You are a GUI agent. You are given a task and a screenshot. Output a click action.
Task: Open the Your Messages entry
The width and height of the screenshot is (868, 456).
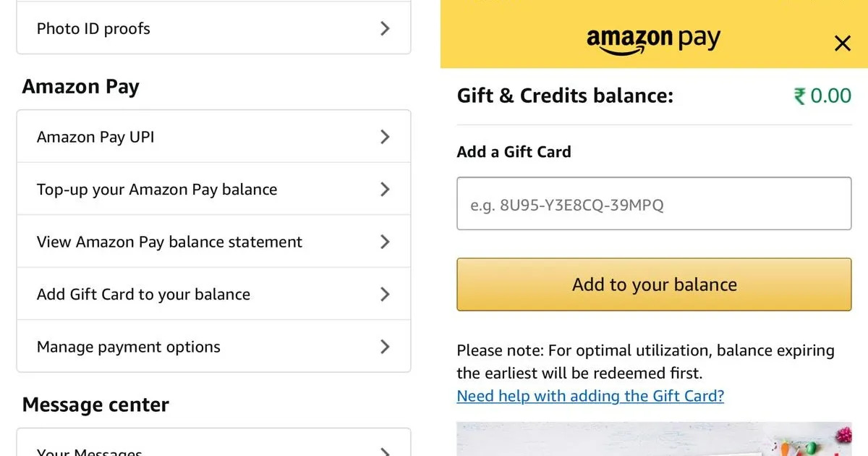[90, 452]
